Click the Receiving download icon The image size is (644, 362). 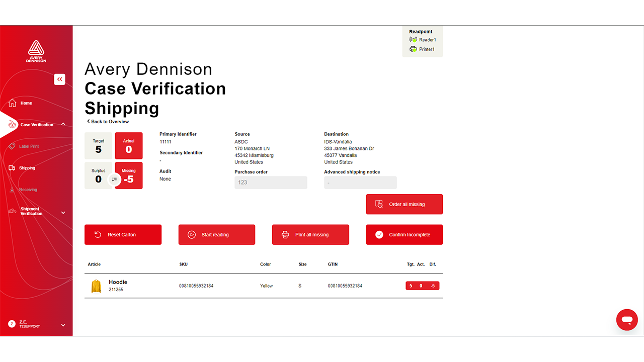12,190
